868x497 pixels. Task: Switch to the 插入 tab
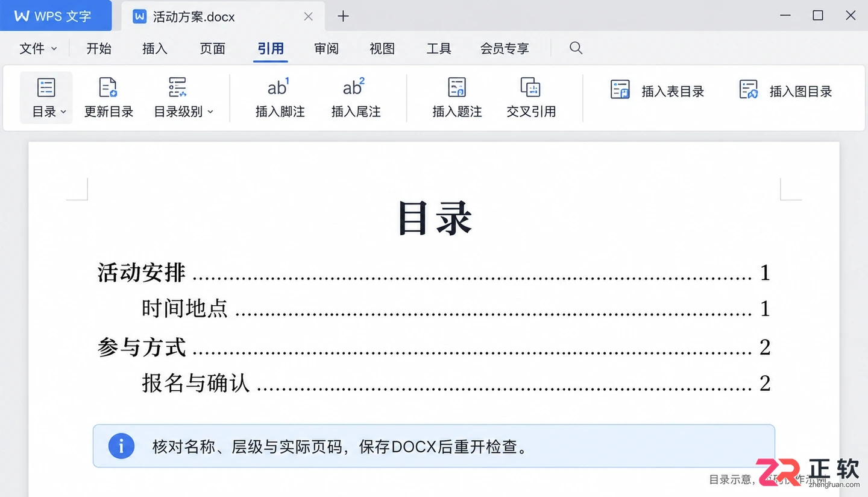point(155,49)
